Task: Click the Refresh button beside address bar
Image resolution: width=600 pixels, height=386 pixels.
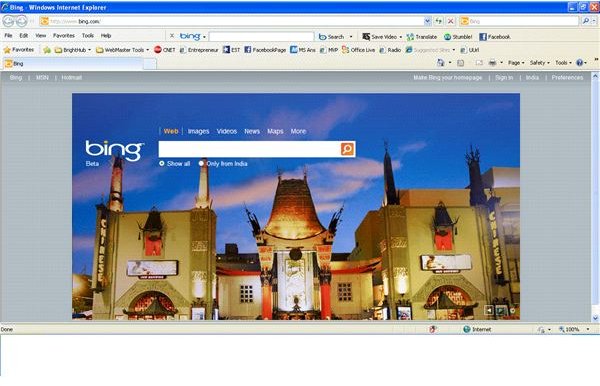Action: (439, 21)
